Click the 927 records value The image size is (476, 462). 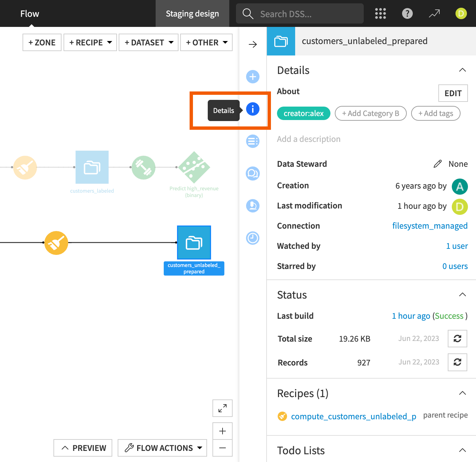tap(364, 362)
